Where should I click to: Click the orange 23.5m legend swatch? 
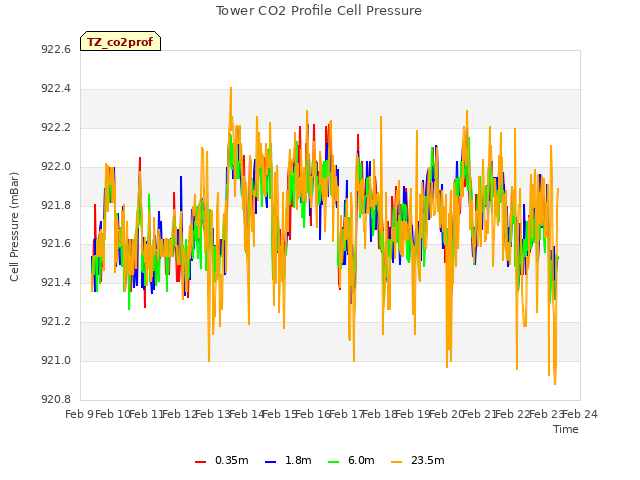pyautogui.click(x=397, y=462)
